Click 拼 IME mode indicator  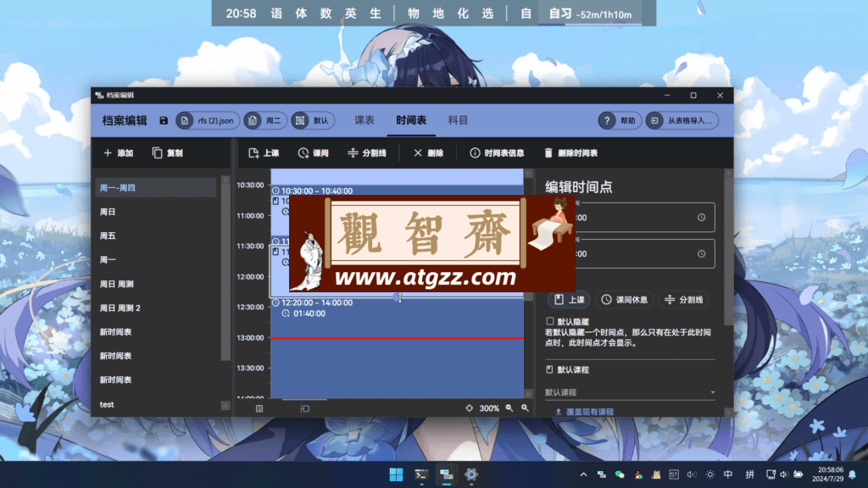click(749, 474)
